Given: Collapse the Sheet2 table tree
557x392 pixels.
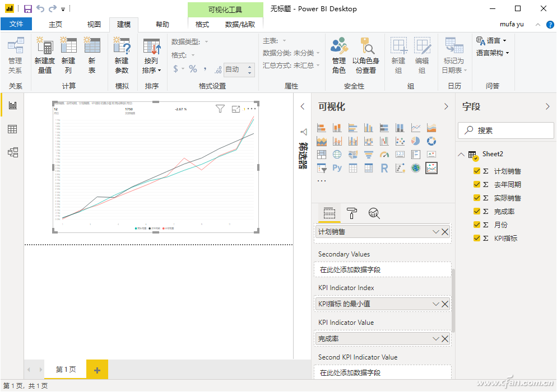Looking at the screenshot, I should point(461,155).
